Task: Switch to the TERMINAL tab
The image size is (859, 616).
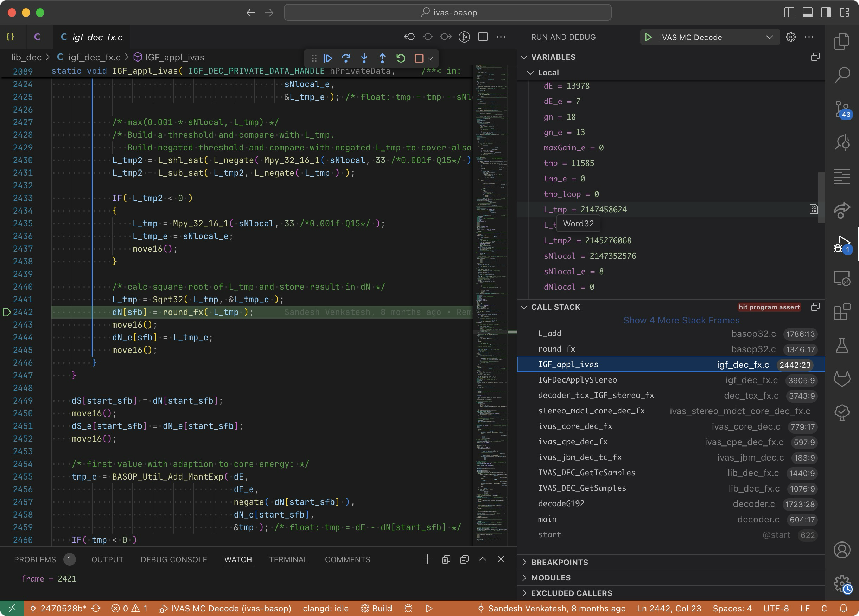Action: pos(288,560)
